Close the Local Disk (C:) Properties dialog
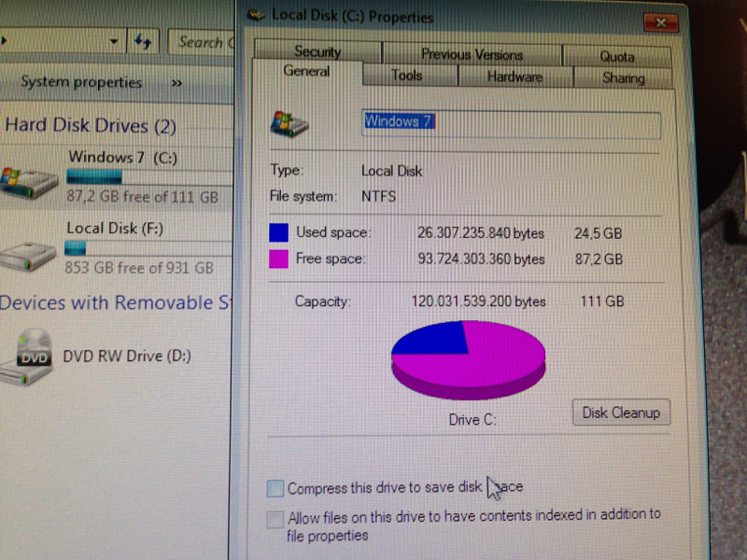Image resolution: width=747 pixels, height=560 pixels. pos(660,22)
